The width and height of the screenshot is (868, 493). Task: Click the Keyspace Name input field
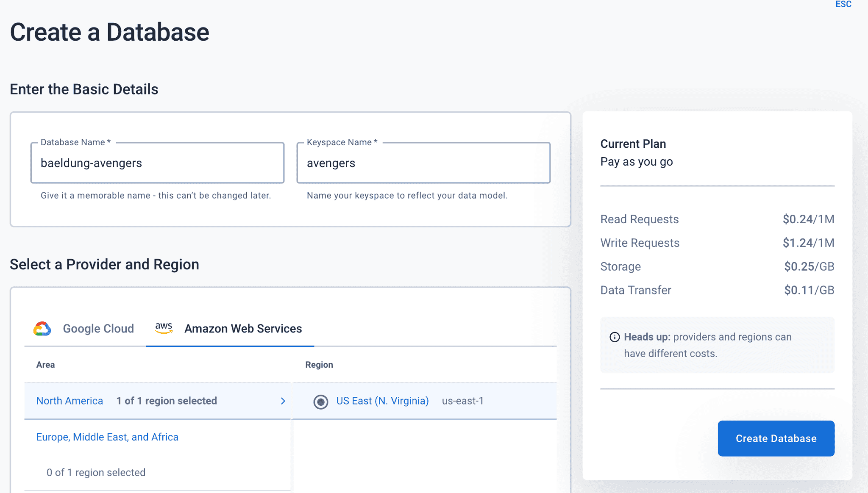pos(423,163)
